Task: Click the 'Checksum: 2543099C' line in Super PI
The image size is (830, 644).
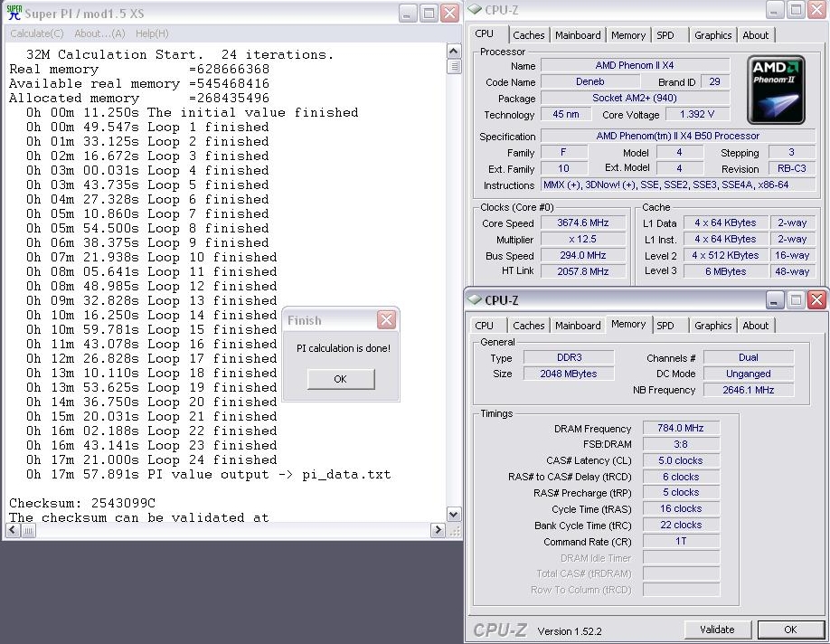Action: pos(82,503)
